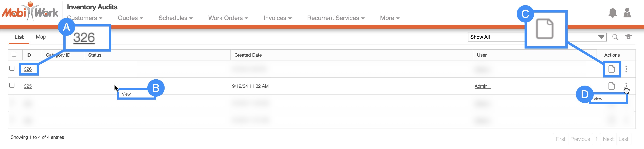Click document icon for audit 326
Image resolution: width=644 pixels, height=149 pixels.
pos(611,69)
